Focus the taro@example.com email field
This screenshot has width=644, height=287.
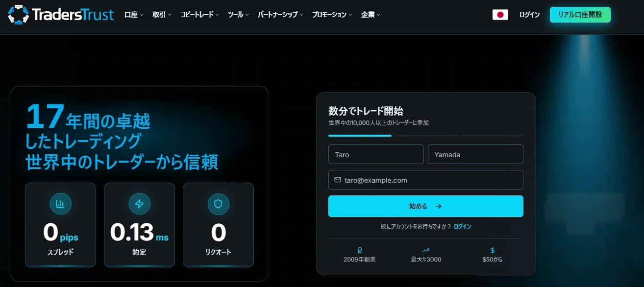coord(425,180)
